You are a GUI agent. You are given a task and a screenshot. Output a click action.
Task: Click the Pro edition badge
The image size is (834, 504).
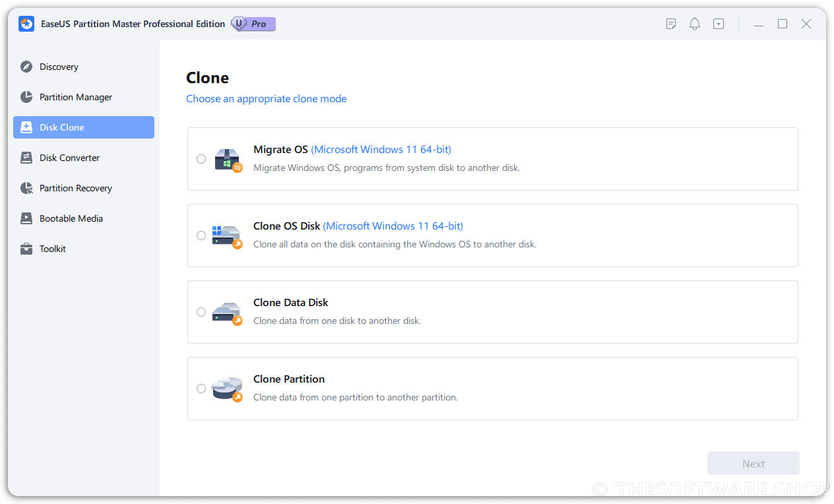253,24
